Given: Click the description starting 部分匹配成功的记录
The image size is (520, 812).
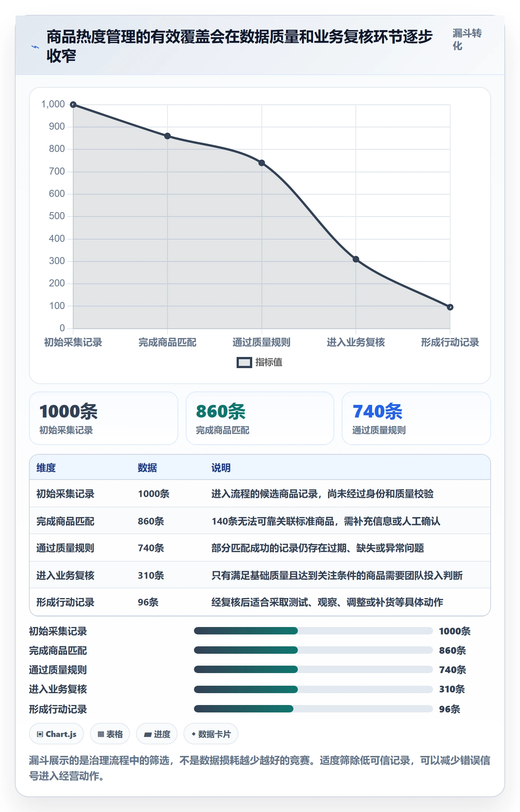Looking at the screenshot, I should click(318, 548).
